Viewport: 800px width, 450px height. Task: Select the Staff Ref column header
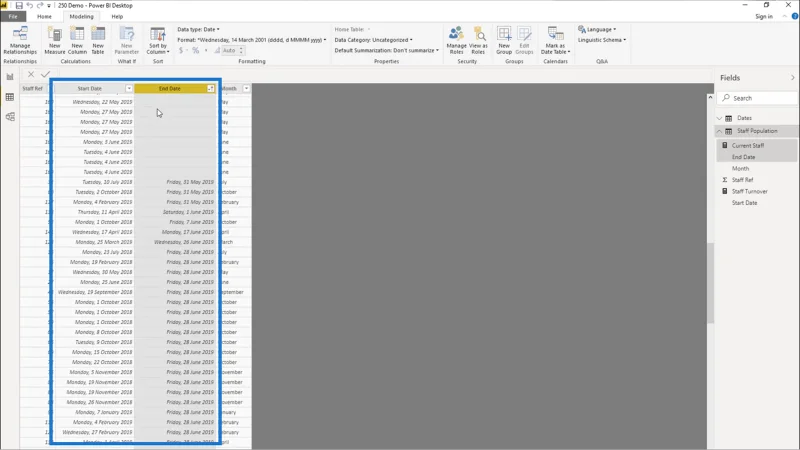(x=33, y=89)
